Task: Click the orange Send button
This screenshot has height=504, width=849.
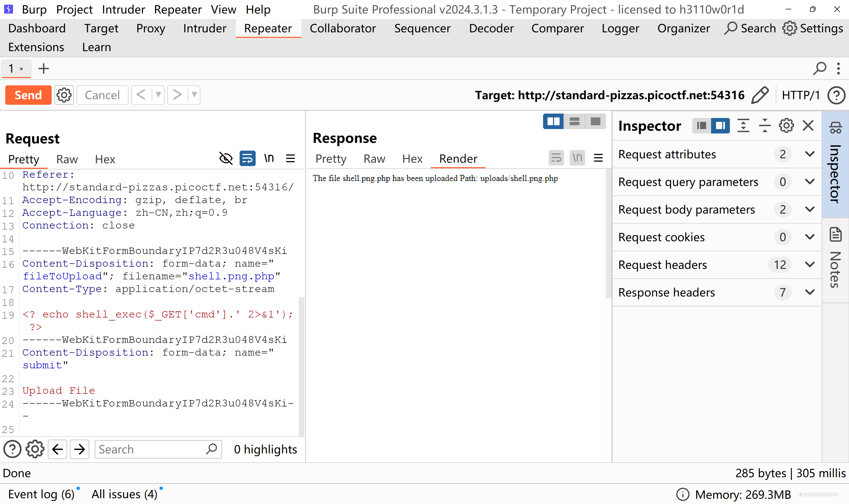Action: (28, 95)
